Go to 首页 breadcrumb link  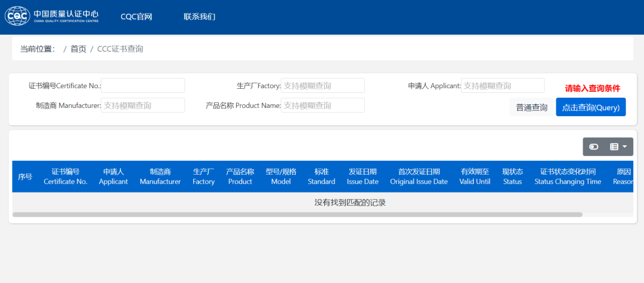78,49
